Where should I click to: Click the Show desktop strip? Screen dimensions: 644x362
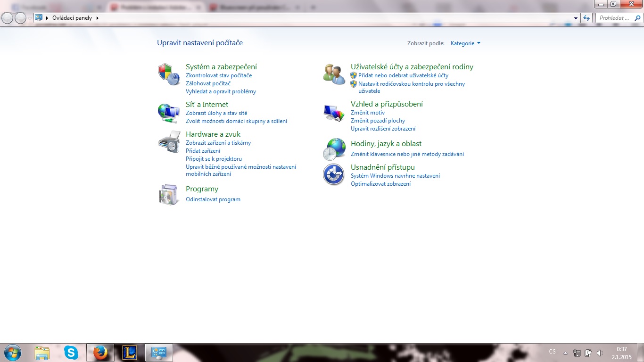click(641, 353)
